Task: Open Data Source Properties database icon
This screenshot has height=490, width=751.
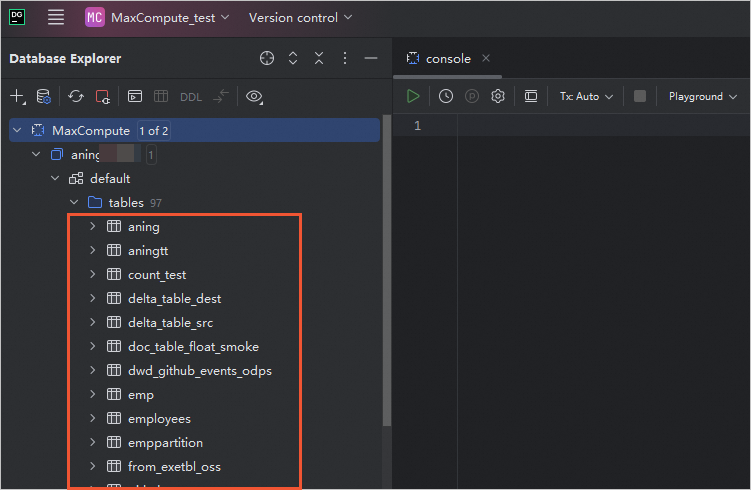Action: coord(44,96)
